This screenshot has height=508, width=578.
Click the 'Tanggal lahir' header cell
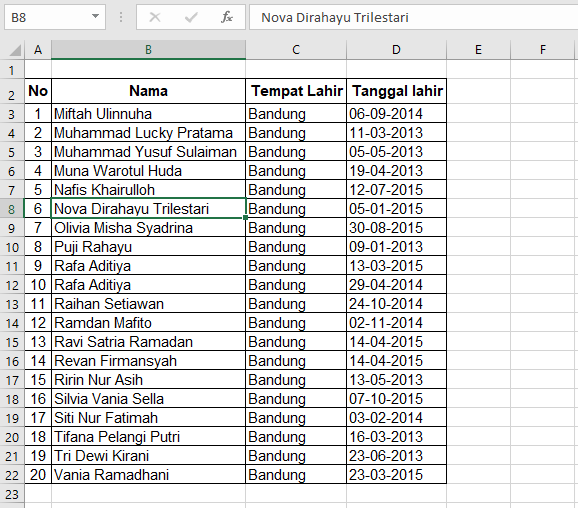point(397,91)
